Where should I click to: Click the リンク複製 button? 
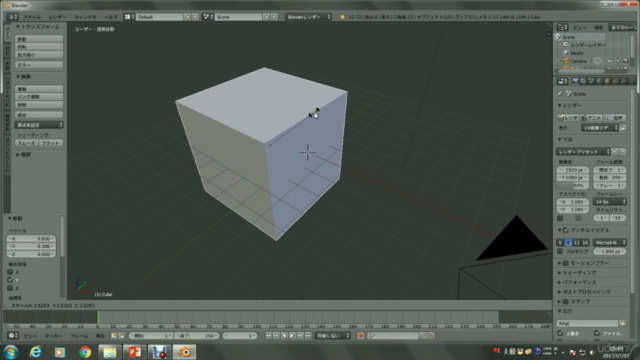[39, 97]
